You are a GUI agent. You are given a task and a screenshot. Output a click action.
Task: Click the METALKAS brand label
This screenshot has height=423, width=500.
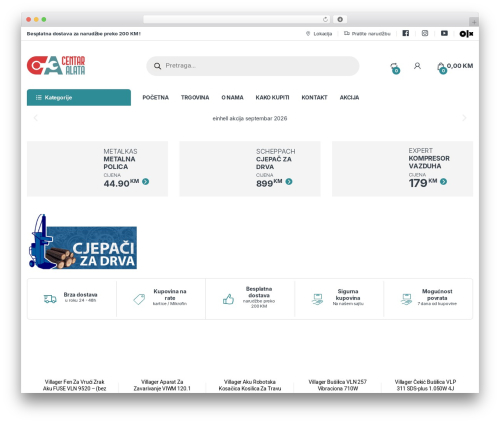click(120, 151)
